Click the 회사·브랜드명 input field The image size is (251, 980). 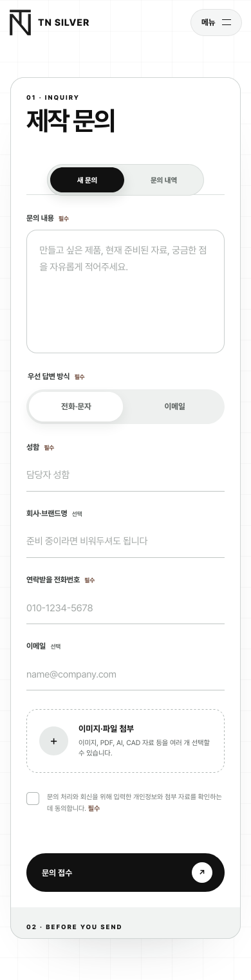tap(126, 541)
